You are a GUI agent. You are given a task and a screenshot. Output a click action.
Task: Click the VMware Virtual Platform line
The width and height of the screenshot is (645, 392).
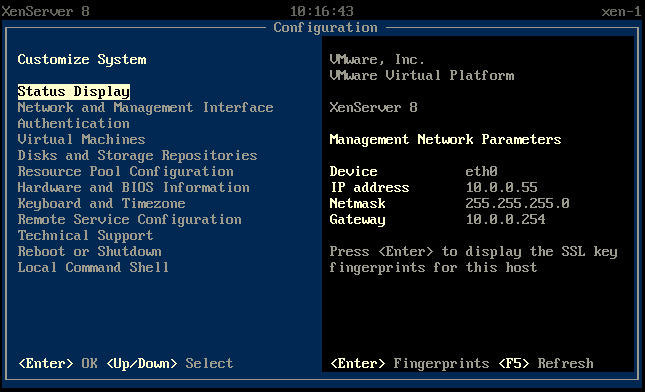[x=422, y=76]
